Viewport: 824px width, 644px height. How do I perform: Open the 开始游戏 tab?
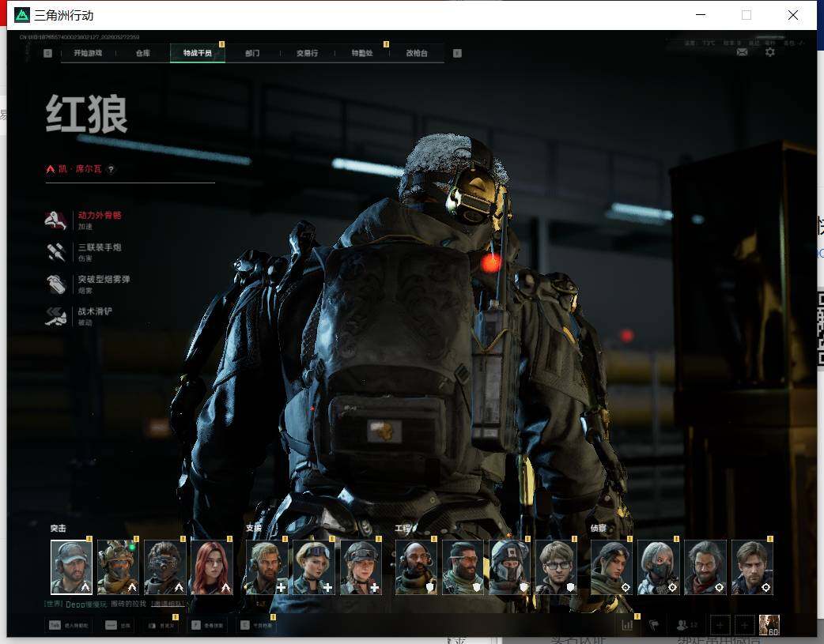click(88, 53)
